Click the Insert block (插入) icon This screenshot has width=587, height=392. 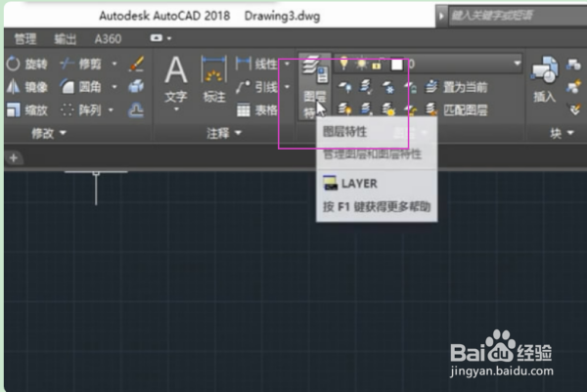(x=545, y=80)
